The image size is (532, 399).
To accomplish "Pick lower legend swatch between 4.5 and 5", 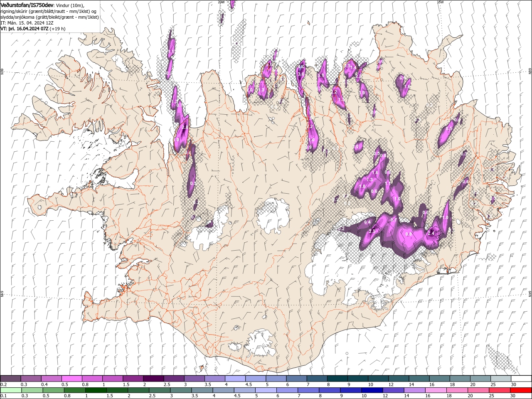I will click(244, 390).
